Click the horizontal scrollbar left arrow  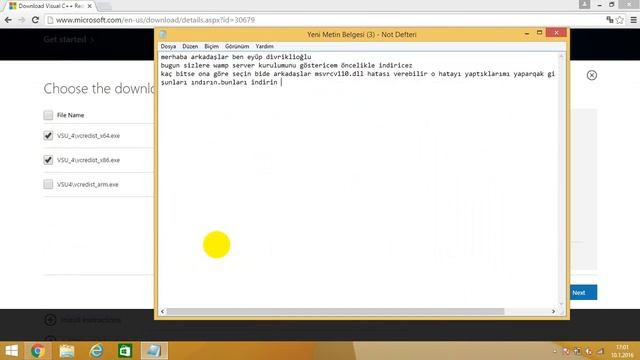(x=162, y=311)
